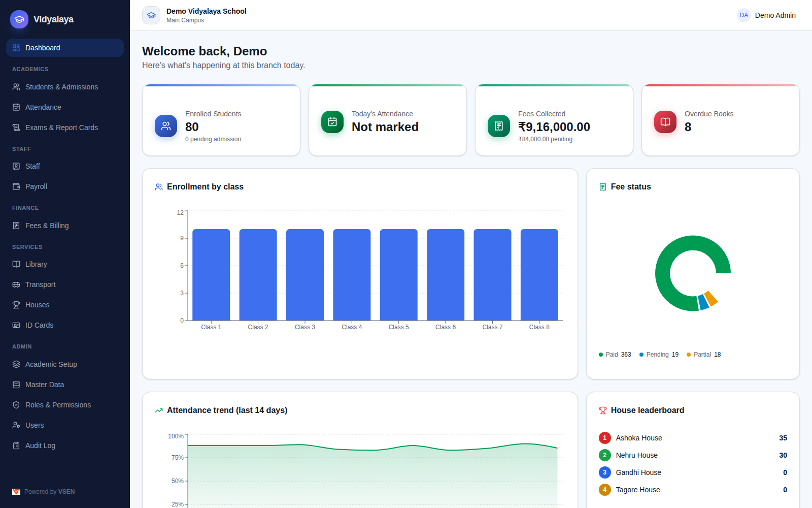
Task: Click the green Today's Attendance card icon
Action: point(332,122)
